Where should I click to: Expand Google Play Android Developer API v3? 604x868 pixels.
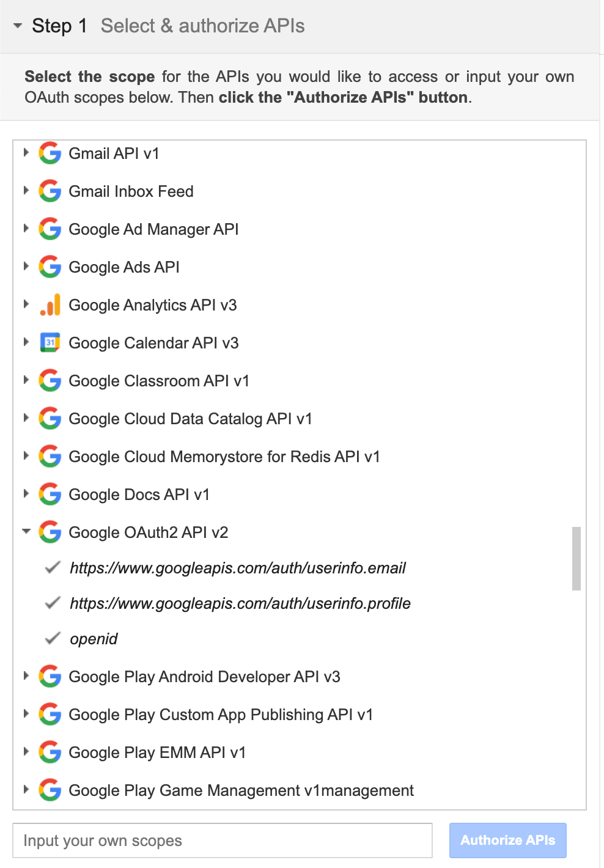(26, 677)
